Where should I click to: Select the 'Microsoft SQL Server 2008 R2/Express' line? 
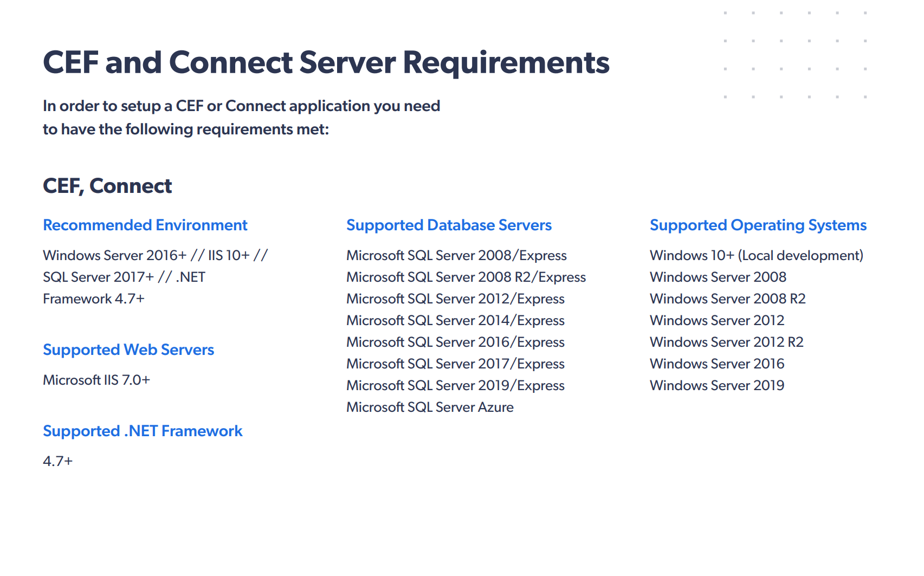pos(466,277)
